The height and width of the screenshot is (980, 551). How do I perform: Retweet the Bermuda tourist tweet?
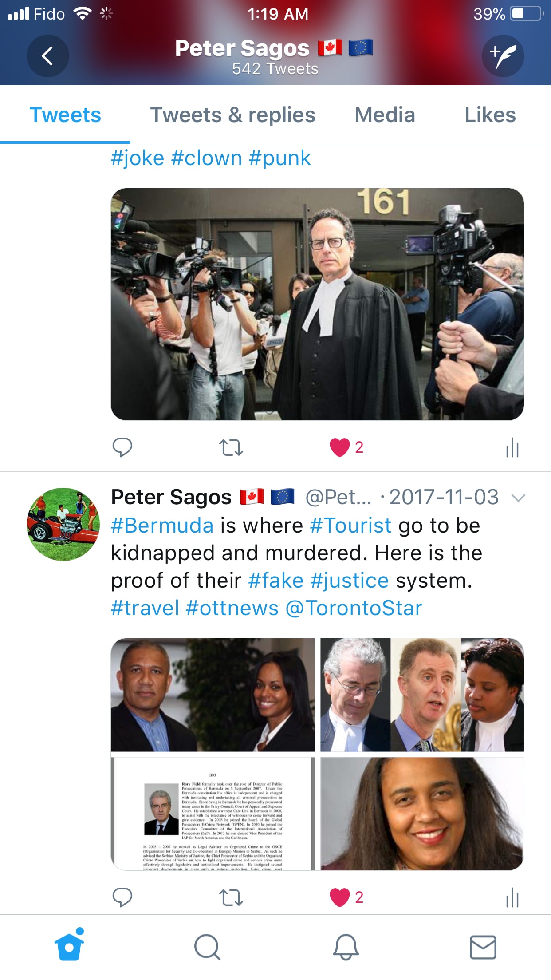pos(231,897)
